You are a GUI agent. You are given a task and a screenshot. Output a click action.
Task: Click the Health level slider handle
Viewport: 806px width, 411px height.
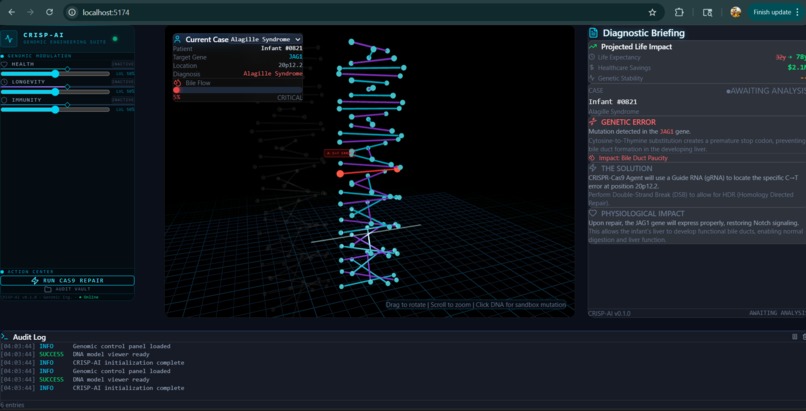[55, 73]
